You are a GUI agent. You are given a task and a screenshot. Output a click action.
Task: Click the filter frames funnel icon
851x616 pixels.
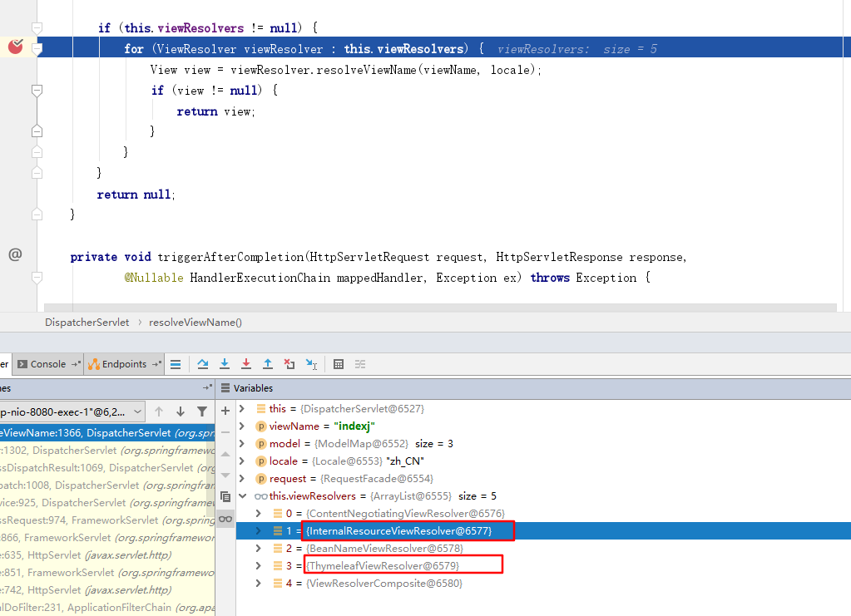point(202,411)
